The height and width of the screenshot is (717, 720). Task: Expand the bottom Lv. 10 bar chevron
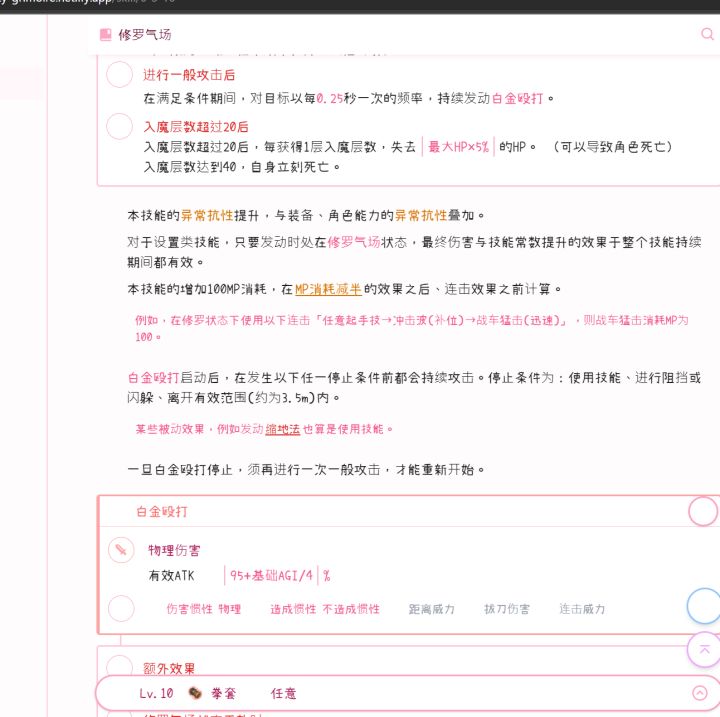click(700, 693)
